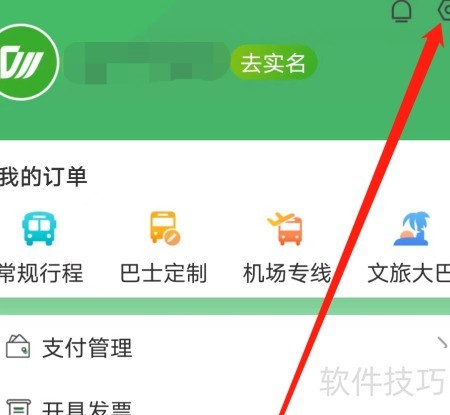Tap the 去实名 verification button
450x415 pixels.
pos(274,63)
